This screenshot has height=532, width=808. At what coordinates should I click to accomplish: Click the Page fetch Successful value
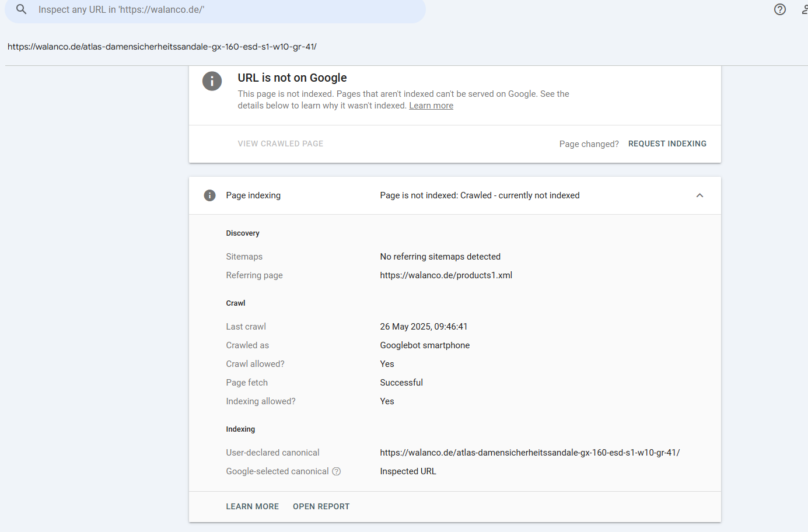tap(401, 383)
